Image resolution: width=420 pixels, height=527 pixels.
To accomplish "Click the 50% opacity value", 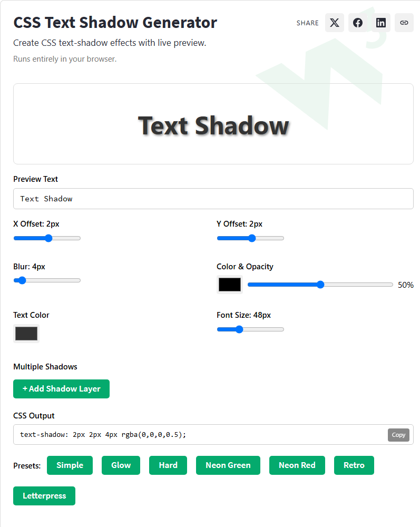I will 406,285.
